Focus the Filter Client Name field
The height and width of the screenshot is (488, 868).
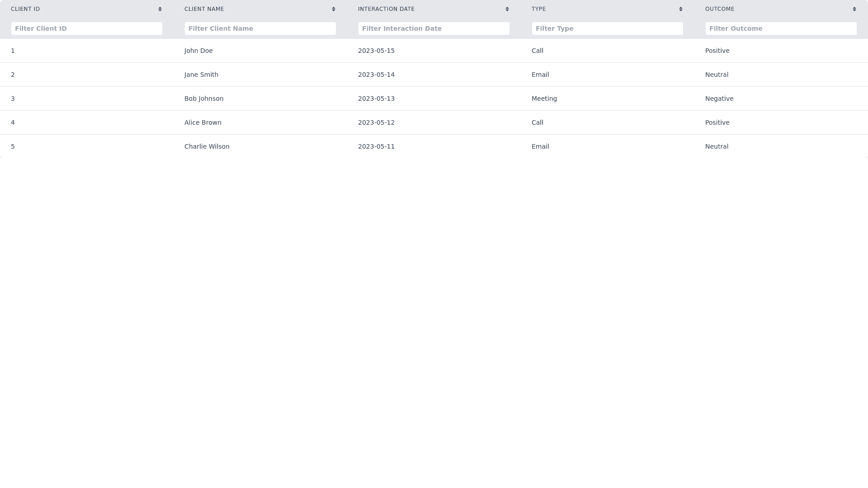click(260, 28)
